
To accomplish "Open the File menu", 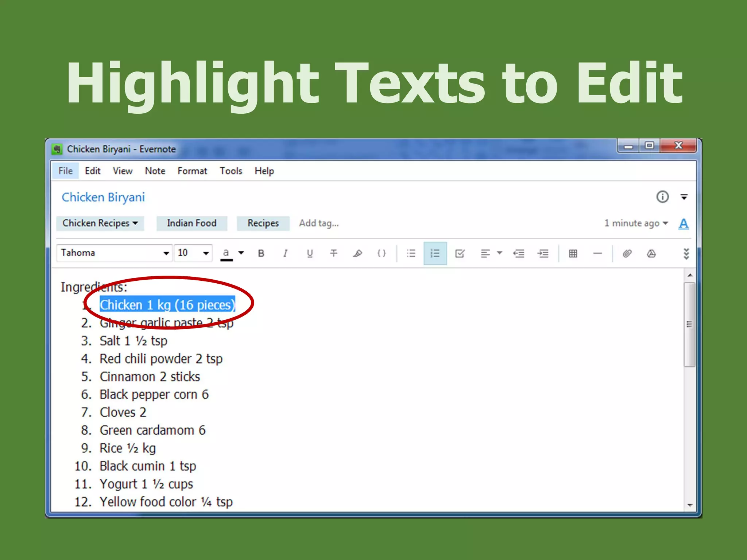I will click(66, 171).
